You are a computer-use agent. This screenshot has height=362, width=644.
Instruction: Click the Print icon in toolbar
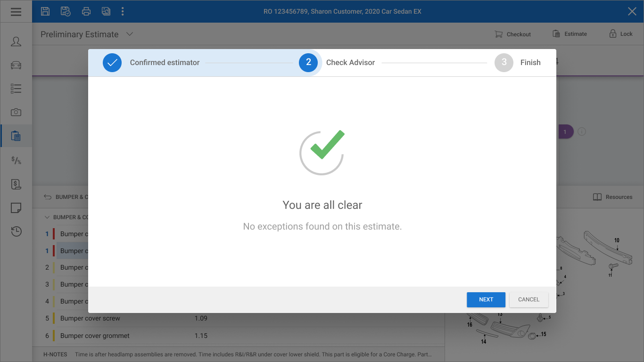pos(86,11)
